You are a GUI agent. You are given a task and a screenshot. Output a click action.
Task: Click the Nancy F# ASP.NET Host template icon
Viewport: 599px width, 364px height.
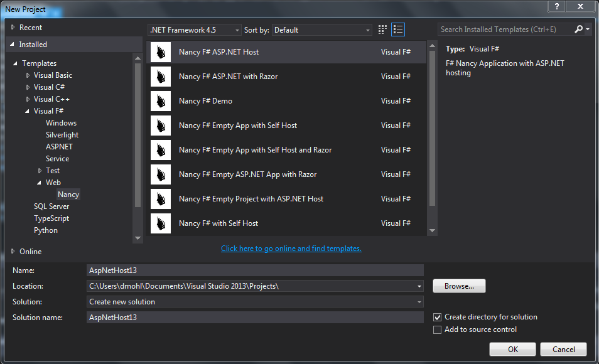point(161,52)
